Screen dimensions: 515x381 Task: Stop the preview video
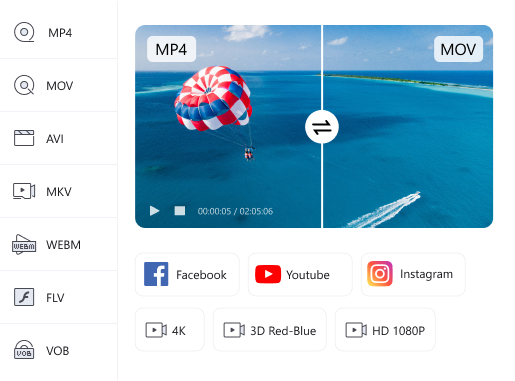click(180, 211)
